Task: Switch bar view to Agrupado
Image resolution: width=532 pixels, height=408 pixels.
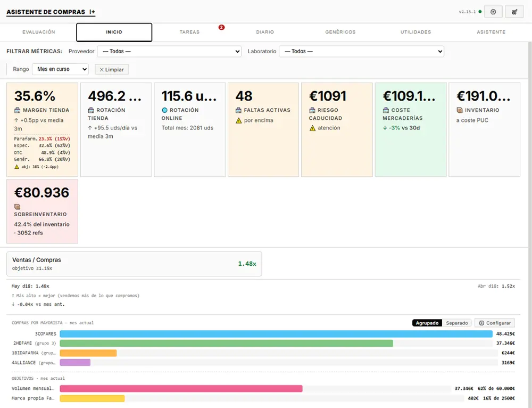Action: tap(427, 323)
